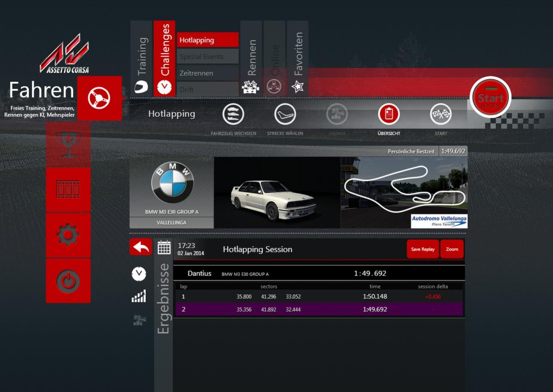Click the Hotlapping heading beside the step icons
The image size is (553, 392).
171,114
